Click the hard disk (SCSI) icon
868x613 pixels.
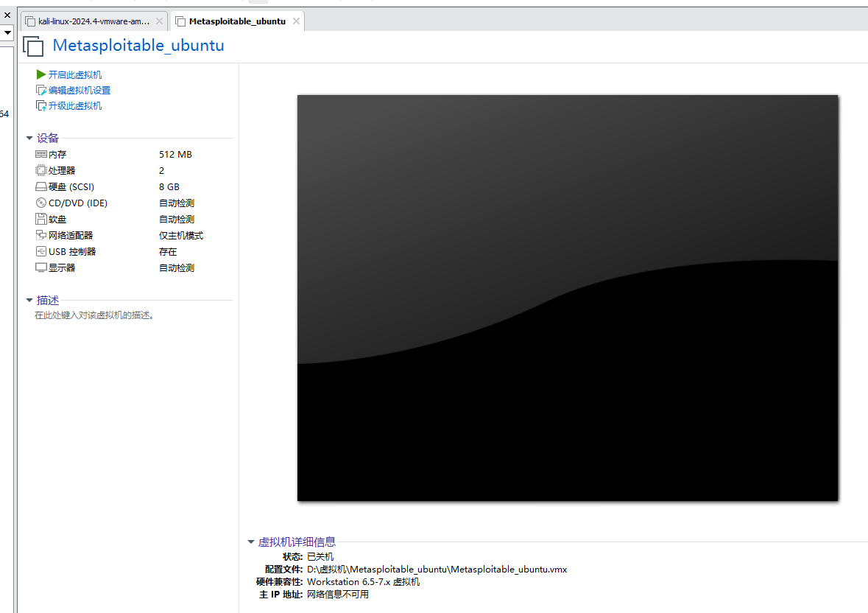point(41,186)
